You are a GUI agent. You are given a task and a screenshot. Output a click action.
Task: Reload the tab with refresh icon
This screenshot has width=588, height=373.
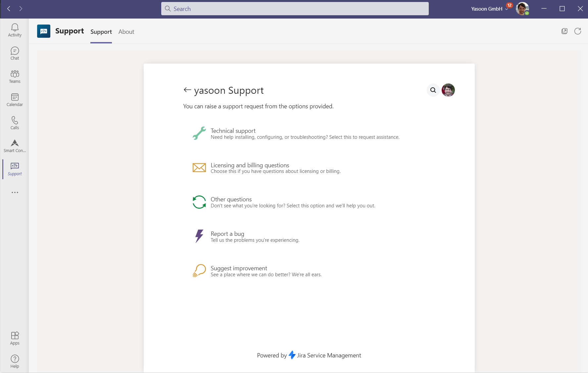click(x=578, y=31)
